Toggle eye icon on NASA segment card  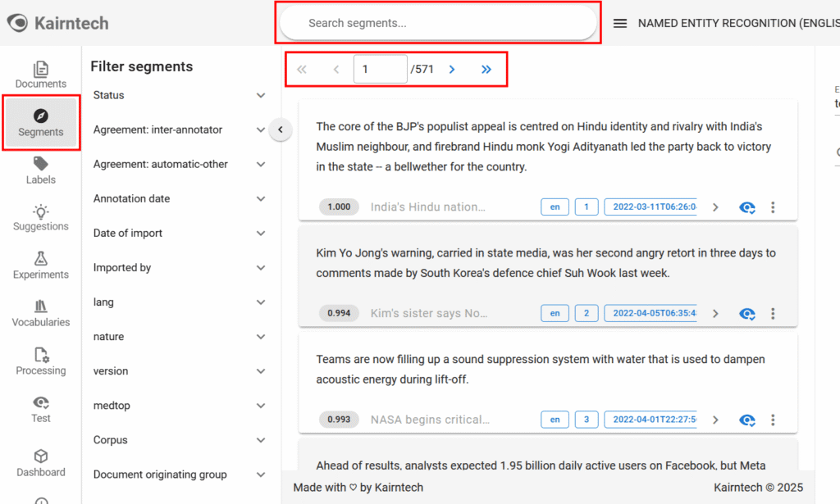[746, 420]
